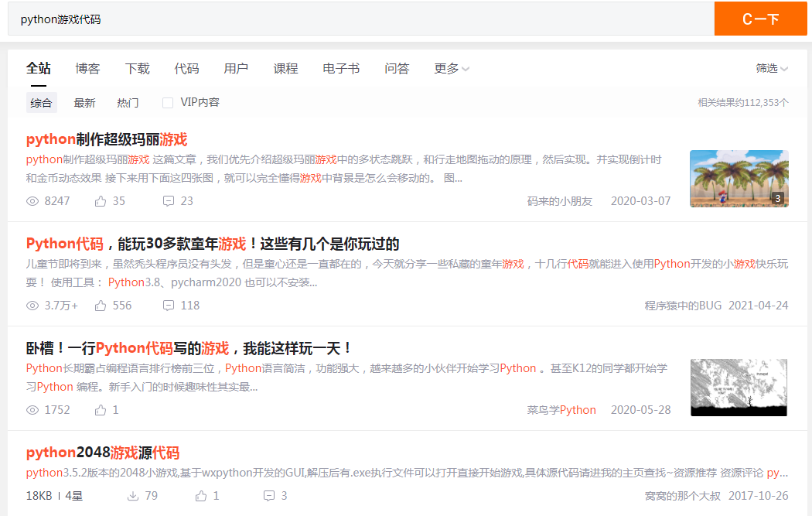
Task: Open the Super Mario game thumbnail
Action: click(739, 179)
